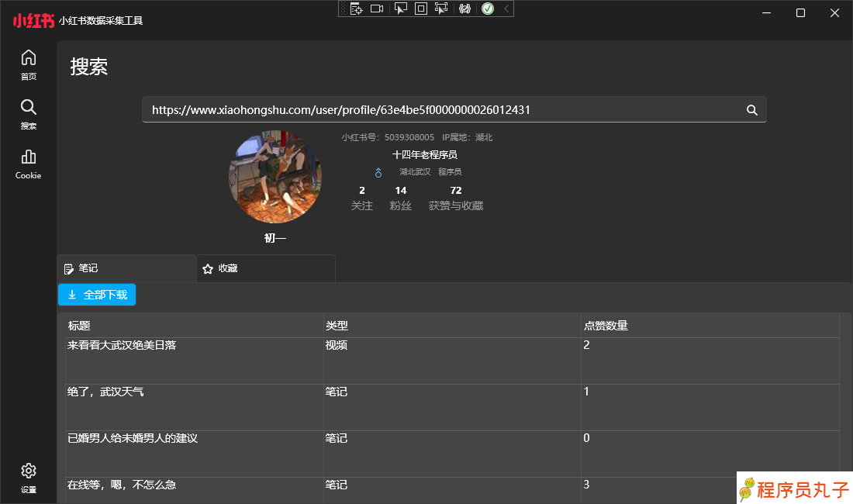
Task: Click the 小红书 logo in title bar
Action: pyautogui.click(x=33, y=21)
